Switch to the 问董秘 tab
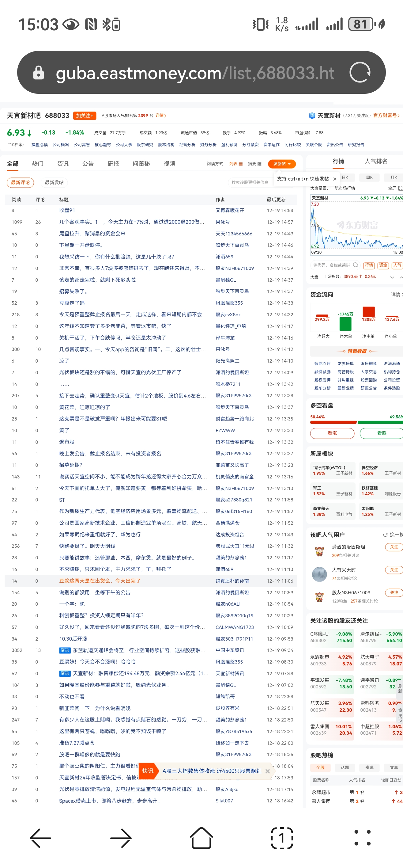Image resolution: width=403 pixels, height=868 pixels. [141, 164]
